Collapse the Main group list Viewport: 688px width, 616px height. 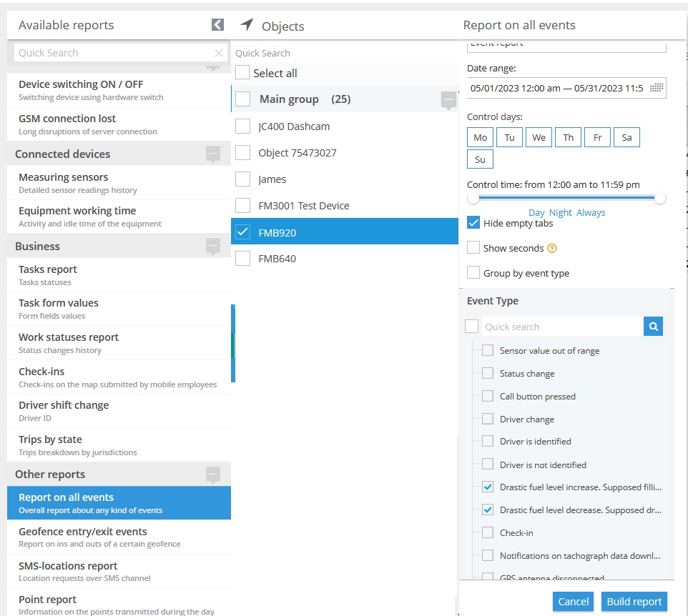[x=448, y=99]
